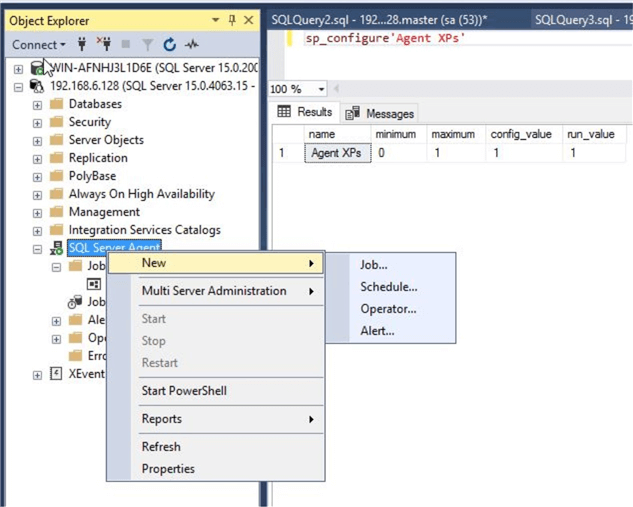Click the Job Activity Monitor icon
Image resolution: width=633 pixels, height=507 pixels.
click(x=75, y=302)
